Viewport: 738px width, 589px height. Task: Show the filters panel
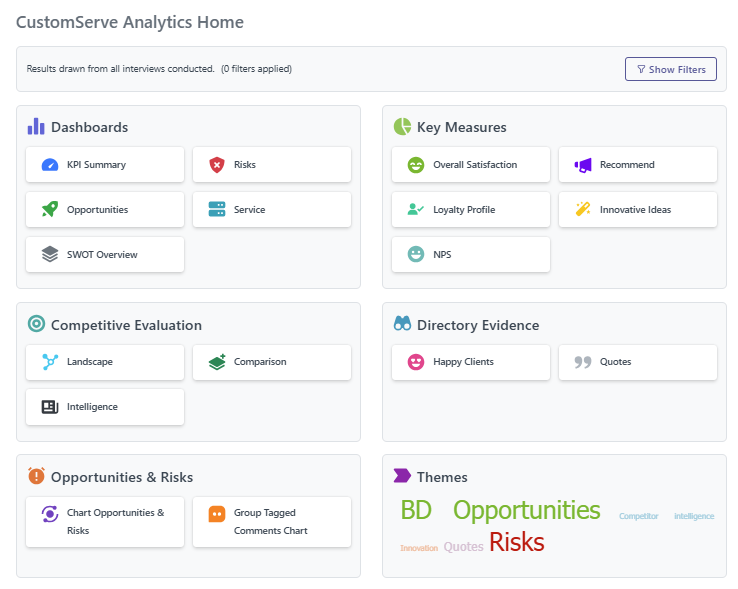pyautogui.click(x=671, y=69)
